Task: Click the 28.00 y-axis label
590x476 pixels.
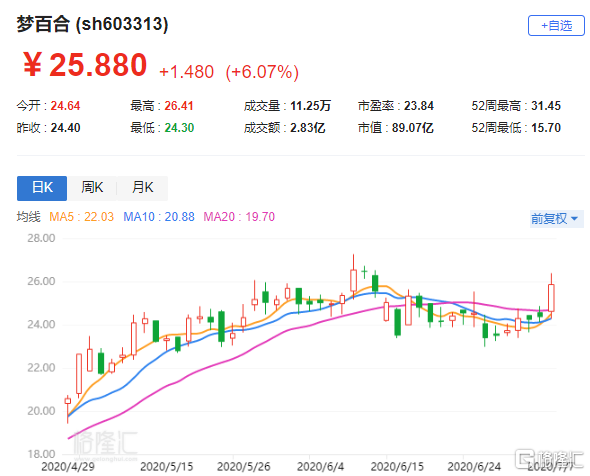Action: click(41, 238)
